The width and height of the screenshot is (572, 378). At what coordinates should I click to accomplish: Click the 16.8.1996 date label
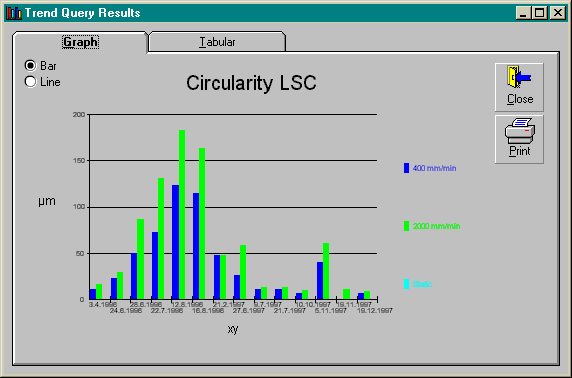208,310
